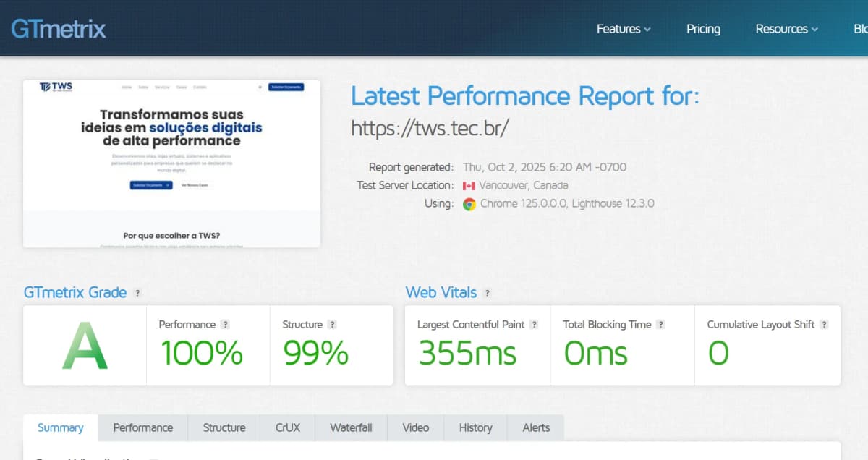Open the Alerts tab
The width and height of the screenshot is (868, 460).
coord(536,427)
